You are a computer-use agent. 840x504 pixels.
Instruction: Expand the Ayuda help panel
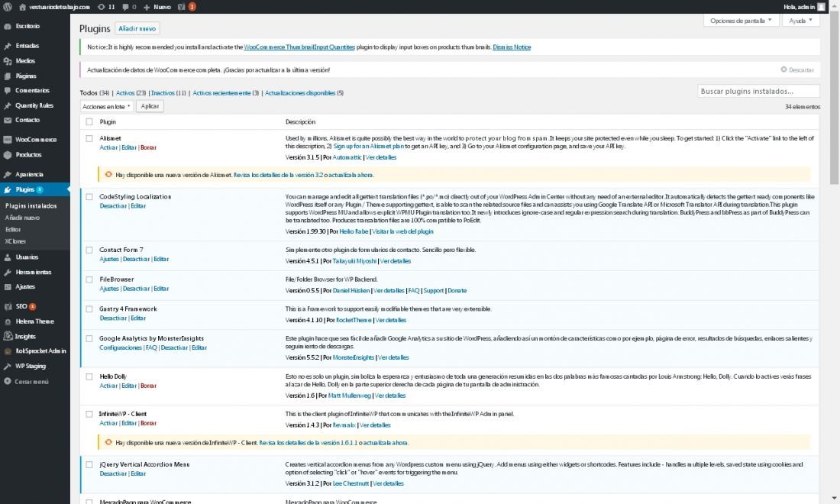click(800, 21)
